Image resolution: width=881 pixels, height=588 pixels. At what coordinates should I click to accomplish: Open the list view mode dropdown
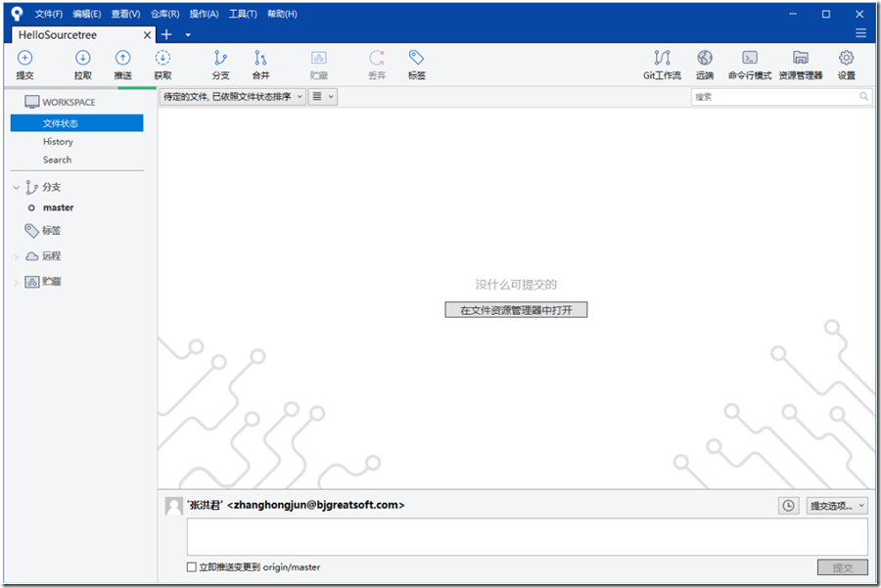point(323,97)
